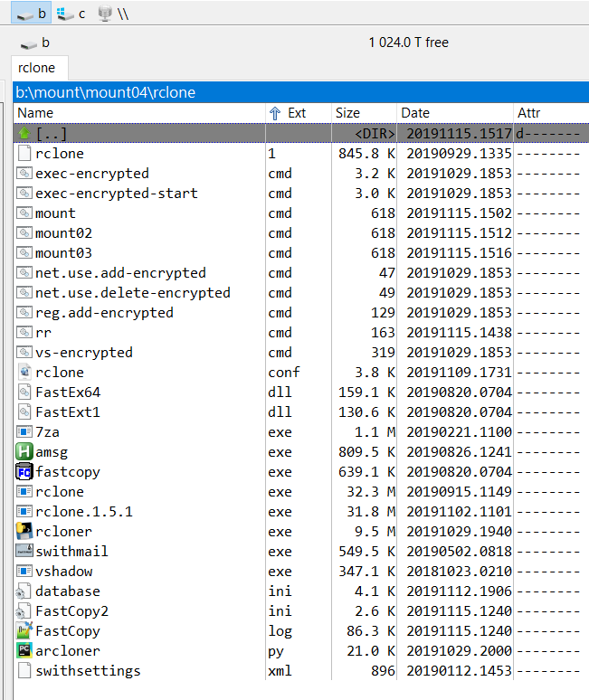This screenshot has width=589, height=700.
Task: Select exec-encrypted cmd file icon
Action: pos(24,174)
